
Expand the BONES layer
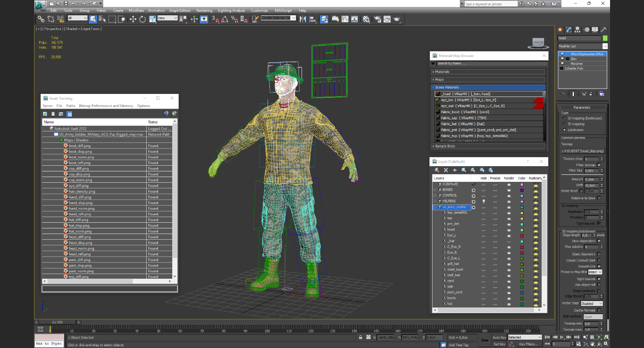[x=435, y=190]
